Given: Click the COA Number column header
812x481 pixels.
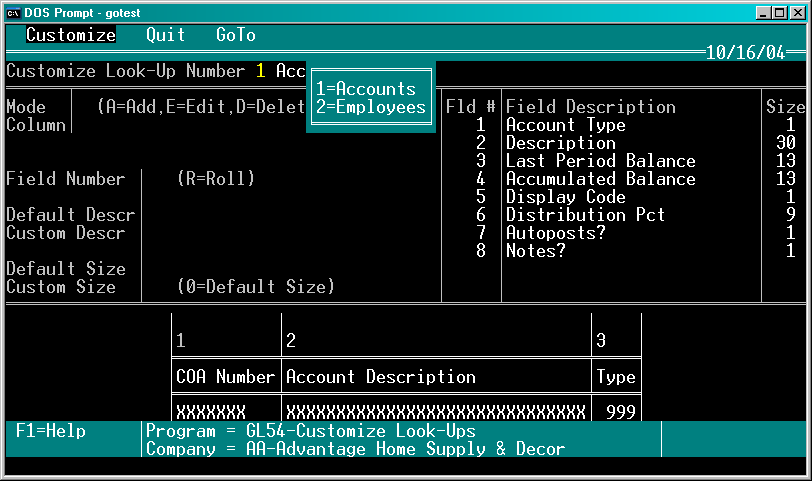Looking at the screenshot, I should tap(225, 376).
